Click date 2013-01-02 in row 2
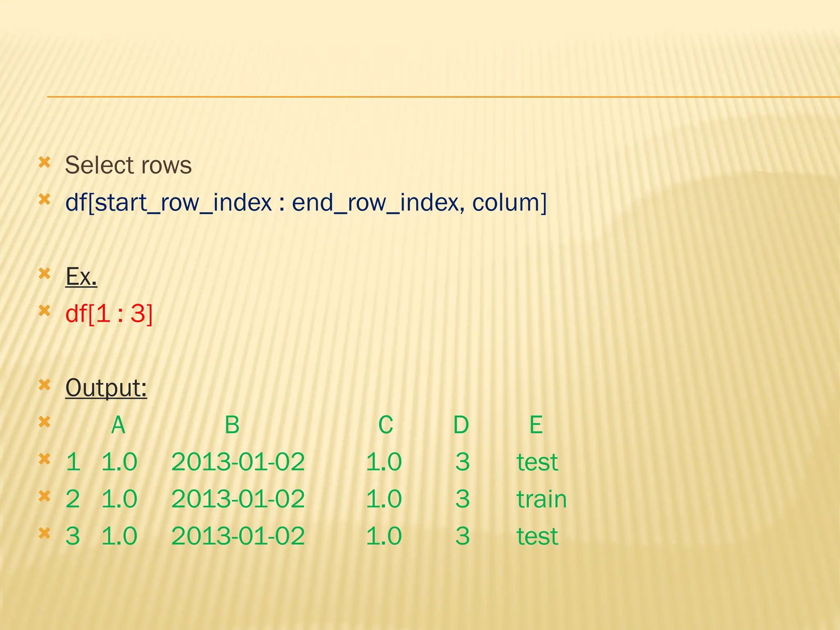Image resolution: width=840 pixels, height=630 pixels. 238,499
